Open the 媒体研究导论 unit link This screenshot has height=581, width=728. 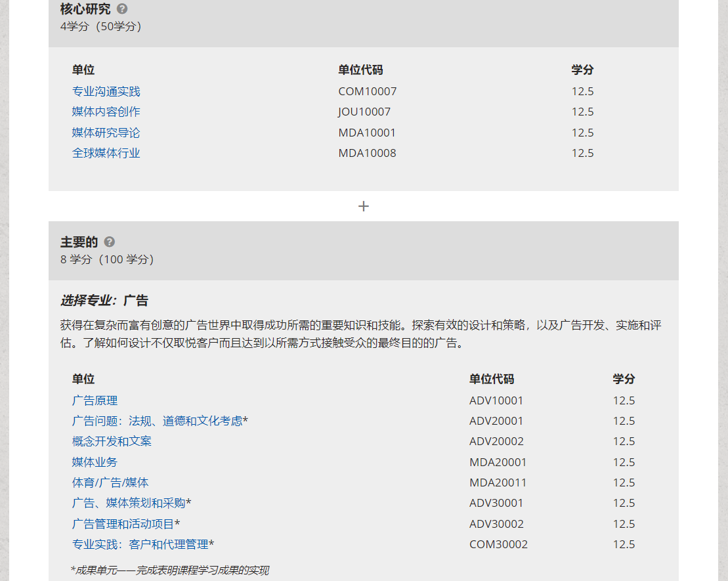[x=106, y=133]
